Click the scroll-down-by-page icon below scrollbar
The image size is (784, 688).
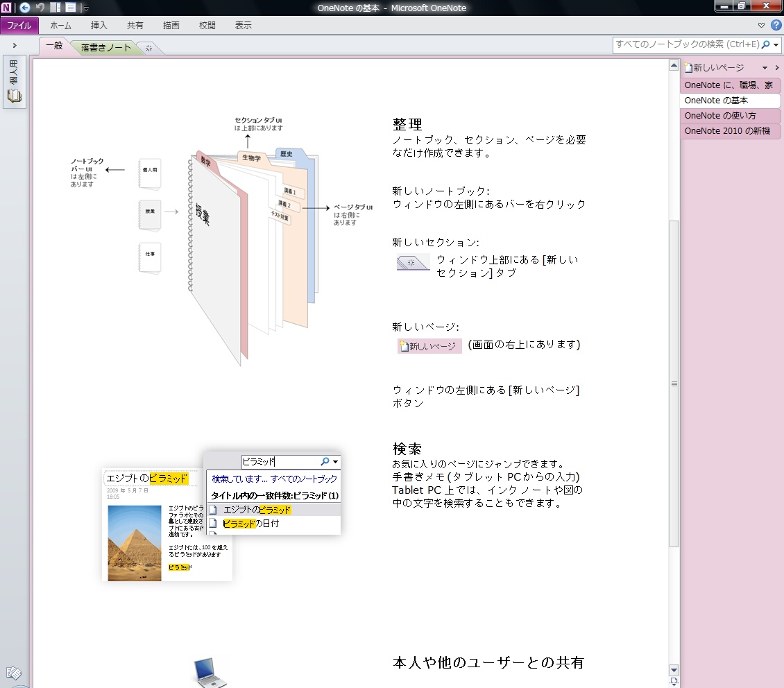tap(674, 682)
